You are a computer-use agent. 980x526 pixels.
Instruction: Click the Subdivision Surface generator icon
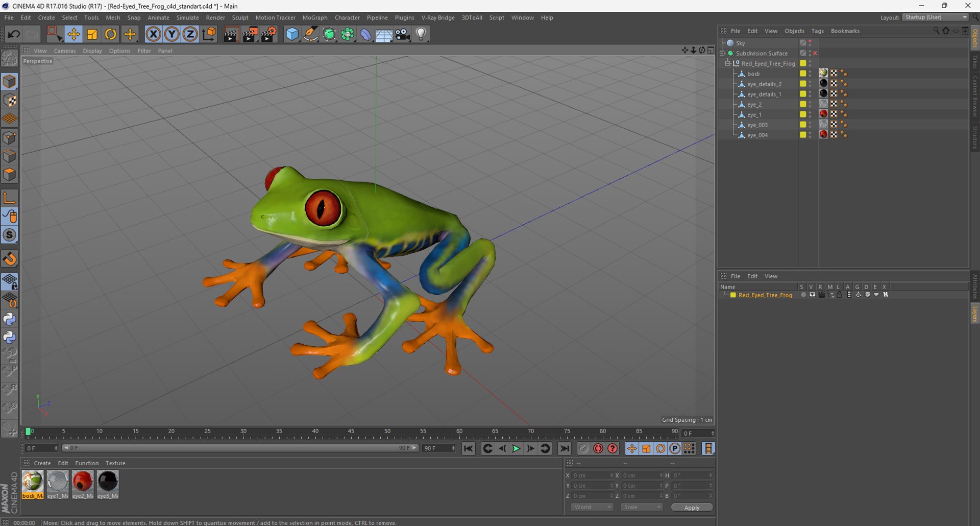[329, 34]
